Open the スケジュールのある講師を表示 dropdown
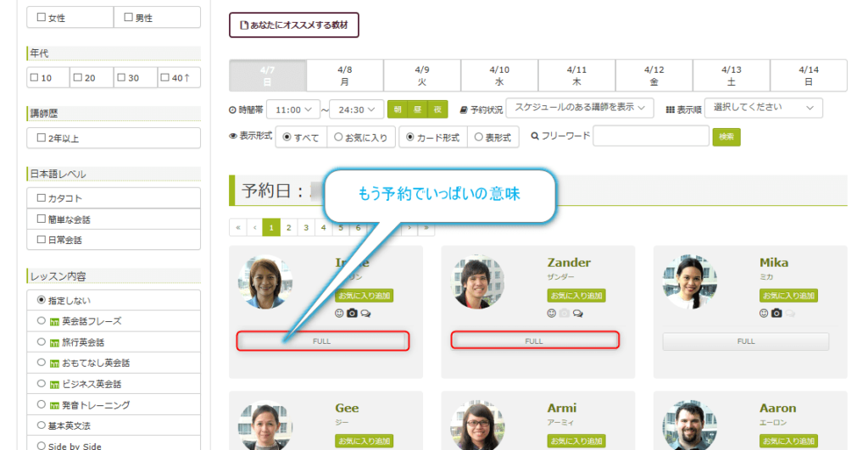The height and width of the screenshot is (450, 868). pyautogui.click(x=580, y=108)
